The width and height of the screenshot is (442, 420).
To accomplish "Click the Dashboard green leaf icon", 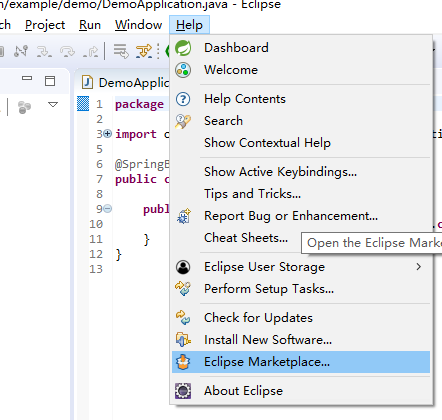I will coord(183,48).
